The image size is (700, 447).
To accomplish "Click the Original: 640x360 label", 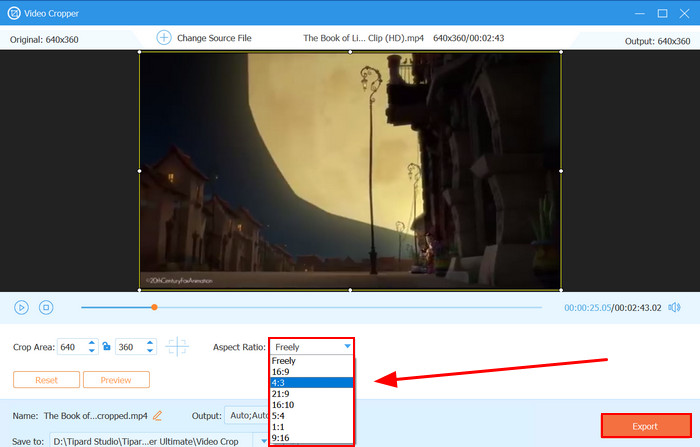I will tap(44, 40).
